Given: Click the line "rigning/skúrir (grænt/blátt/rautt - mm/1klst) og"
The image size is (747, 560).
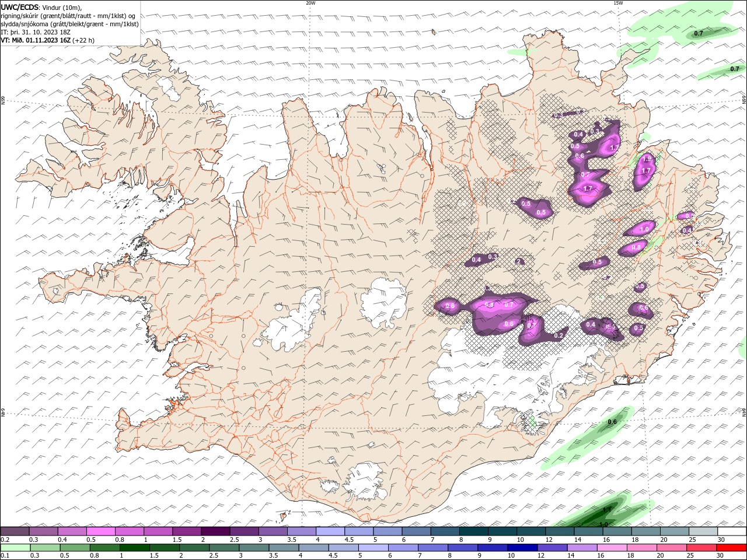Looking at the screenshot, I should [x=68, y=16].
